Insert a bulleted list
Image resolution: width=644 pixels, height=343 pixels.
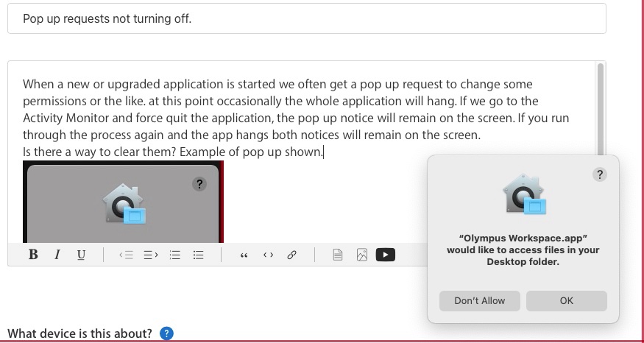(x=199, y=255)
